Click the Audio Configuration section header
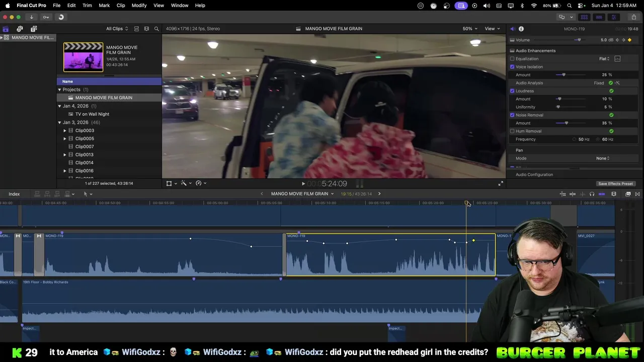Screen dimensions: 644x362 pos(534,174)
